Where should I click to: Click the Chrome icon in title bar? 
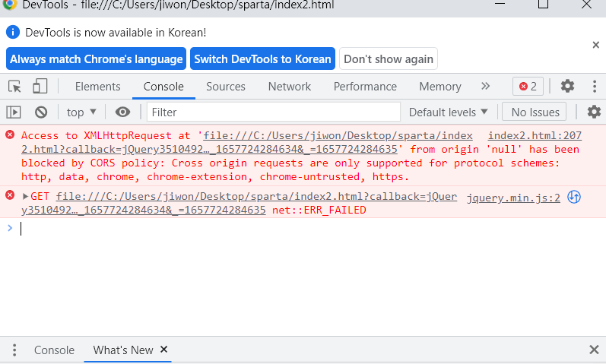point(10,5)
